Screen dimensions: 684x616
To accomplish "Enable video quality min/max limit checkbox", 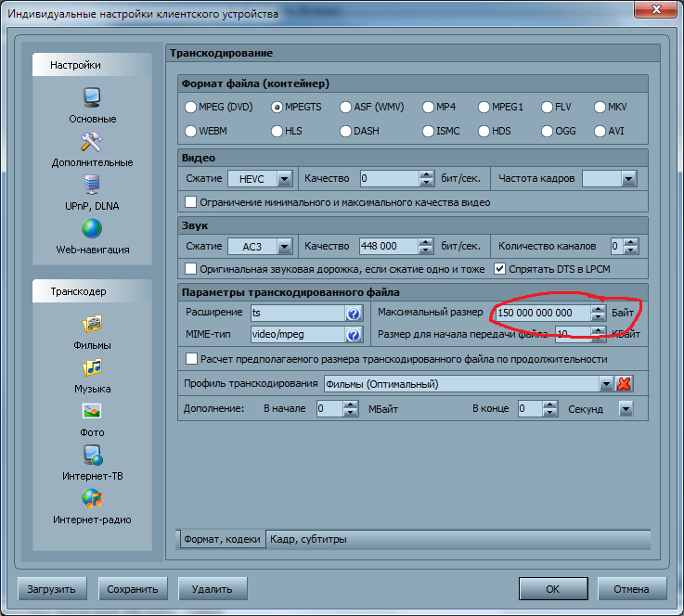I will click(192, 202).
